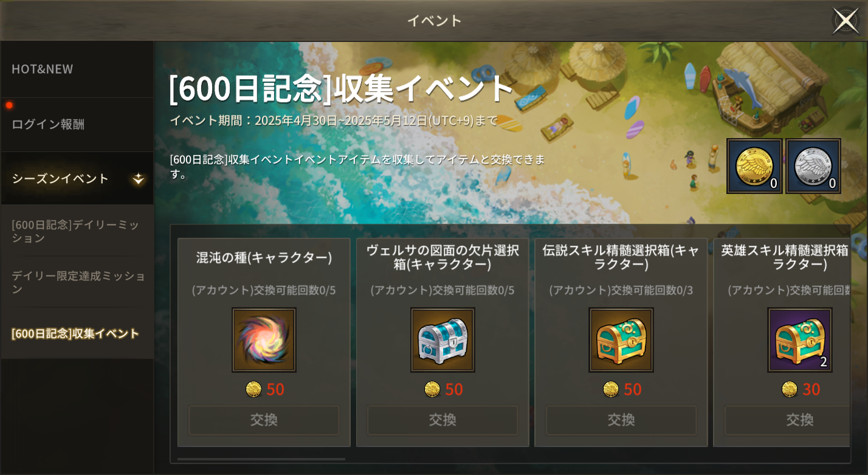Select the ヴェルサの図面 silver chest icon
Screen dimensions: 868x475
tap(443, 340)
